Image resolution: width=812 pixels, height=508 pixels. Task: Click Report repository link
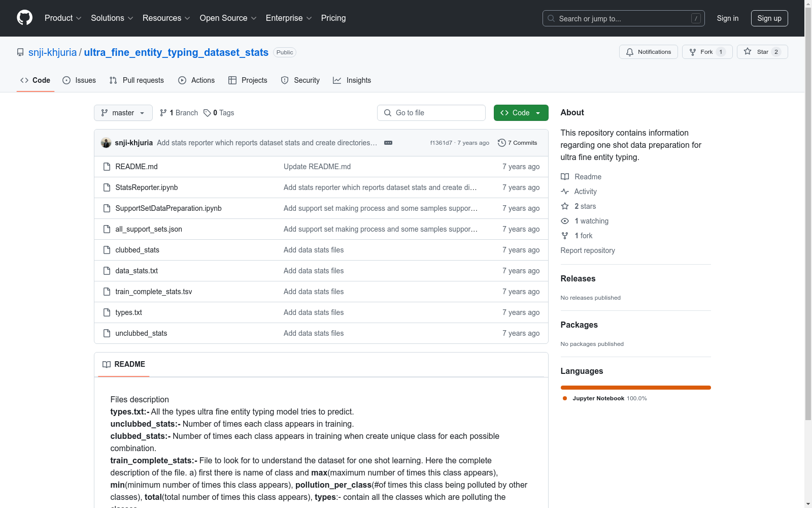(588, 250)
